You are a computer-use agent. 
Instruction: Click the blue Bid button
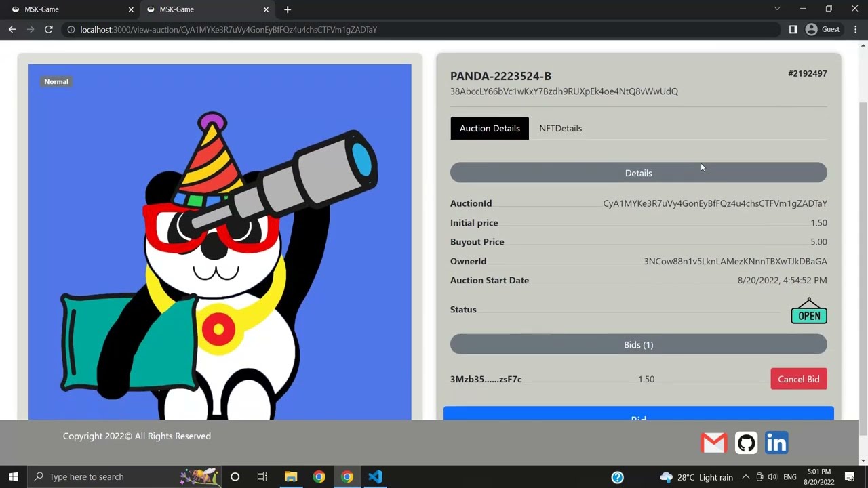pos(638,413)
